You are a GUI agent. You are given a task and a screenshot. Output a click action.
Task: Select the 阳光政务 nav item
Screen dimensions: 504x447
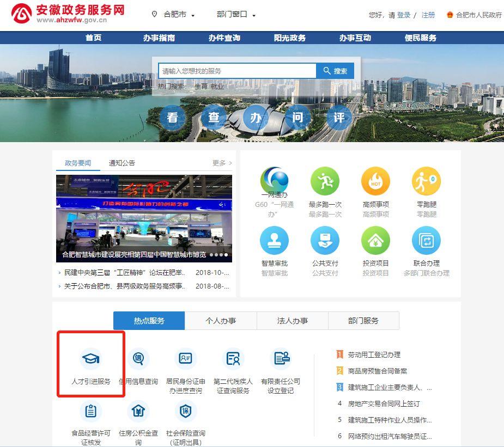click(290, 38)
